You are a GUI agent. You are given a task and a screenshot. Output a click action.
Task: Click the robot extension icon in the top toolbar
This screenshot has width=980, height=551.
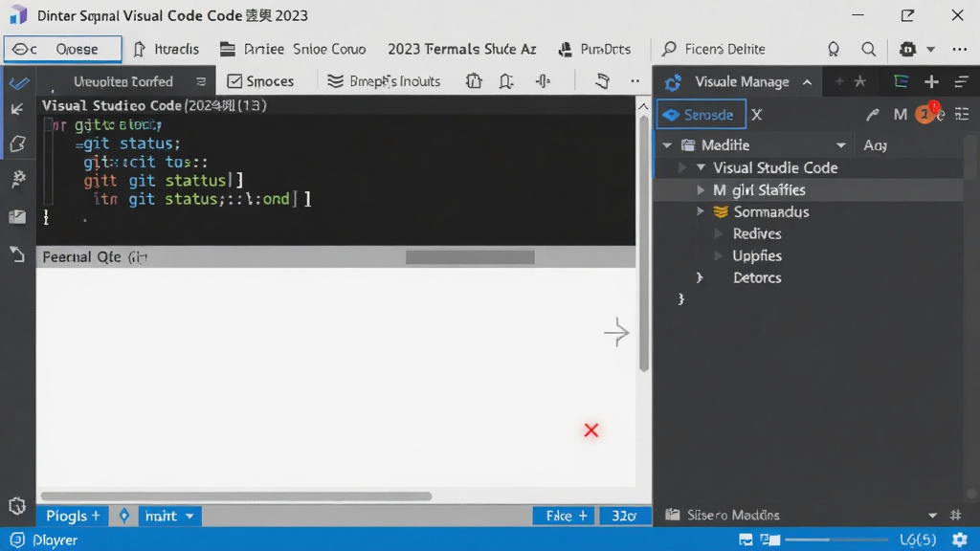(x=907, y=49)
